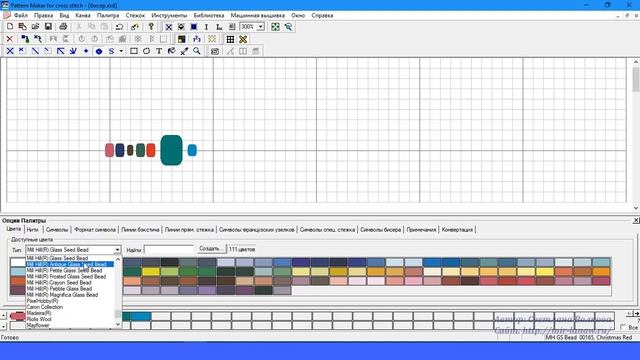Viewport: 640px width, 360px height.
Task: Switch to the Конвертация tab
Action: (x=457, y=230)
